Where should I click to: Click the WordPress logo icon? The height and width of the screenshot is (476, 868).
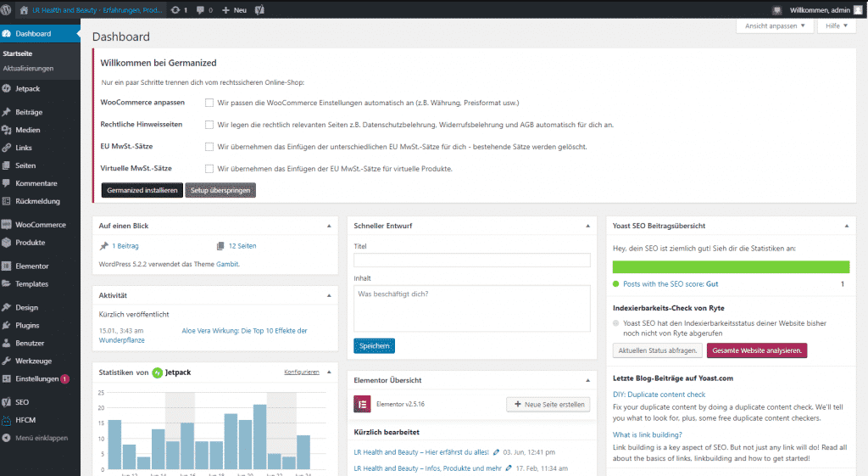[6, 10]
